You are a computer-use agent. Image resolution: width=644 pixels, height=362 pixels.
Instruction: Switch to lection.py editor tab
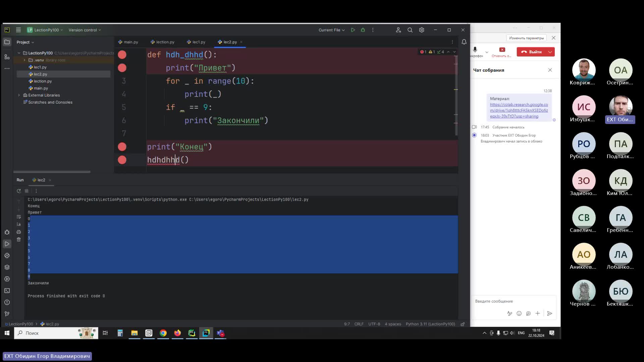tap(162, 42)
